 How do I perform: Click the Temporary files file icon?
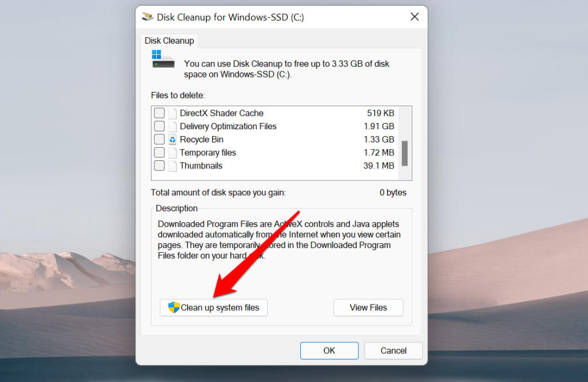[x=172, y=153]
